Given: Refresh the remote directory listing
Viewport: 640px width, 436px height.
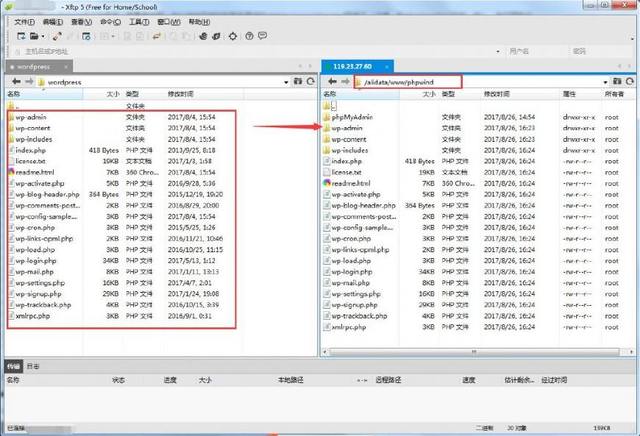Looking at the screenshot, I should click(631, 82).
